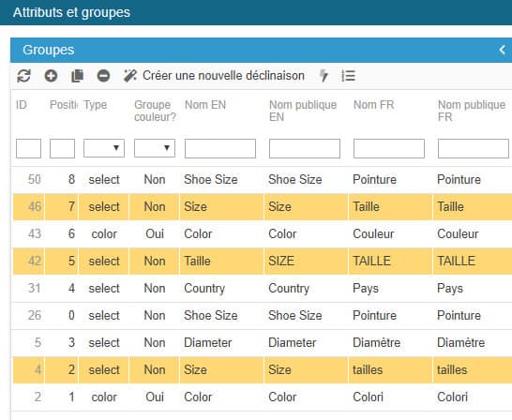Sort by the Nom publique EN column header

click(303, 111)
